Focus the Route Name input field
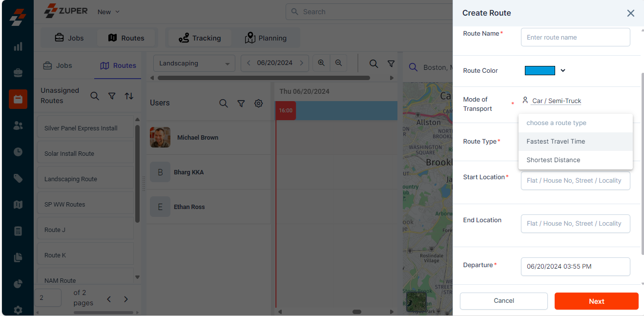The image size is (644, 316). 575,38
